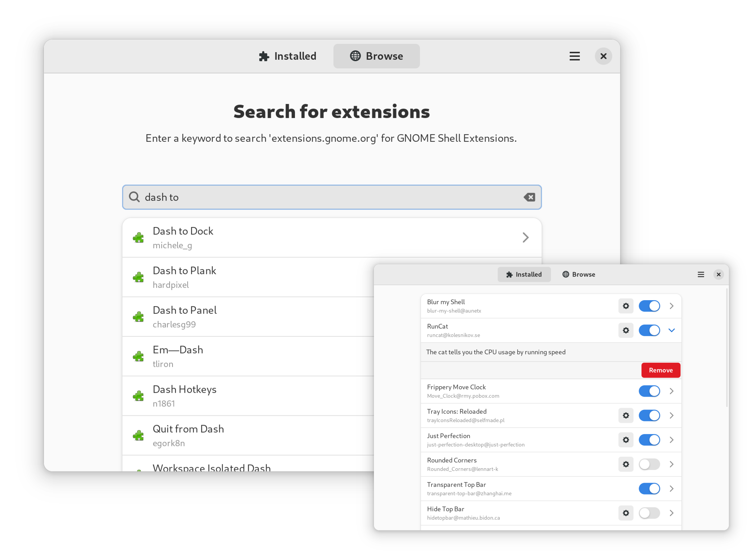The height and width of the screenshot is (560, 756).
Task: Click author name 'michele_g'
Action: (172, 245)
